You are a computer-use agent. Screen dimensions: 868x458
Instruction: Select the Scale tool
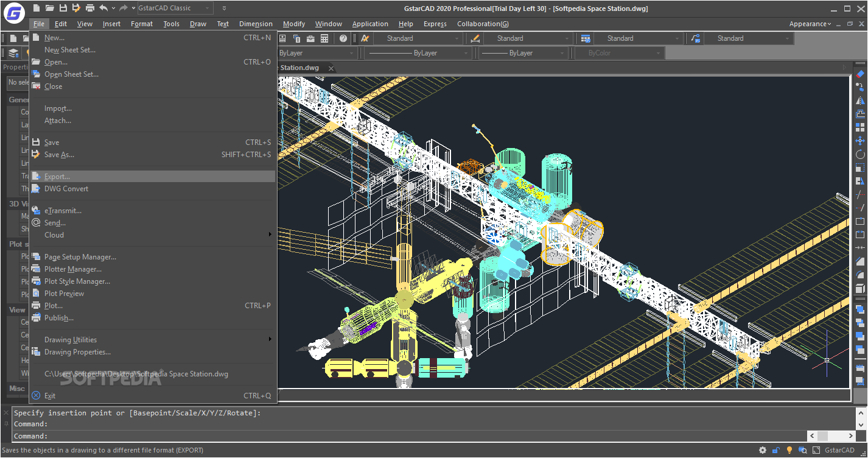coord(860,167)
